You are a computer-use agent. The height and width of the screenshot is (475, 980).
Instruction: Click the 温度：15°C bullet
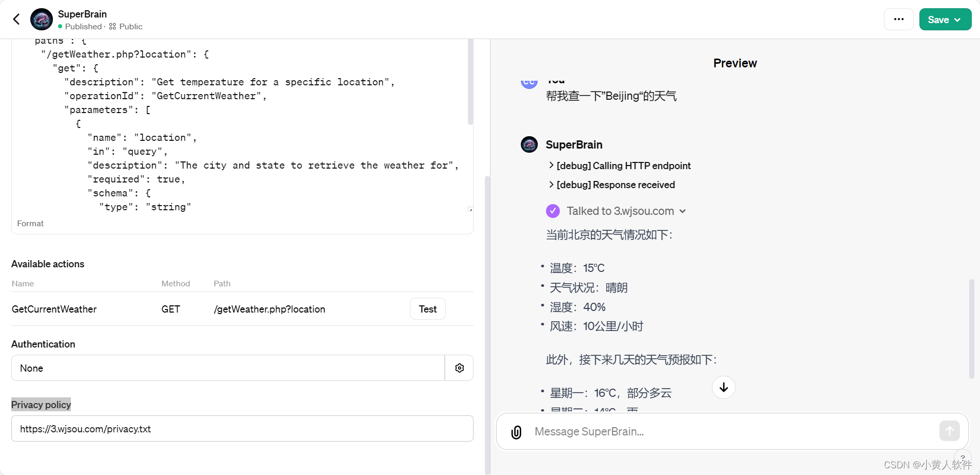point(577,268)
